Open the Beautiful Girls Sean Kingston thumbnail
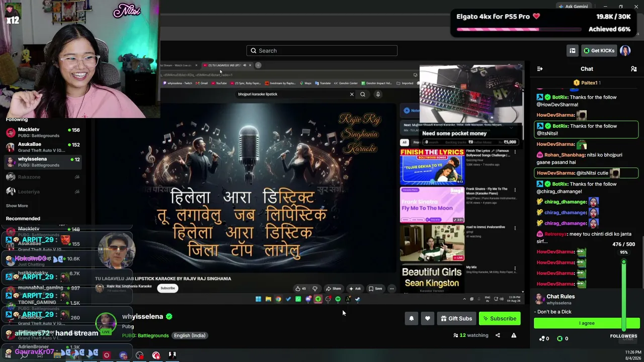The width and height of the screenshot is (644, 362). pos(432,279)
